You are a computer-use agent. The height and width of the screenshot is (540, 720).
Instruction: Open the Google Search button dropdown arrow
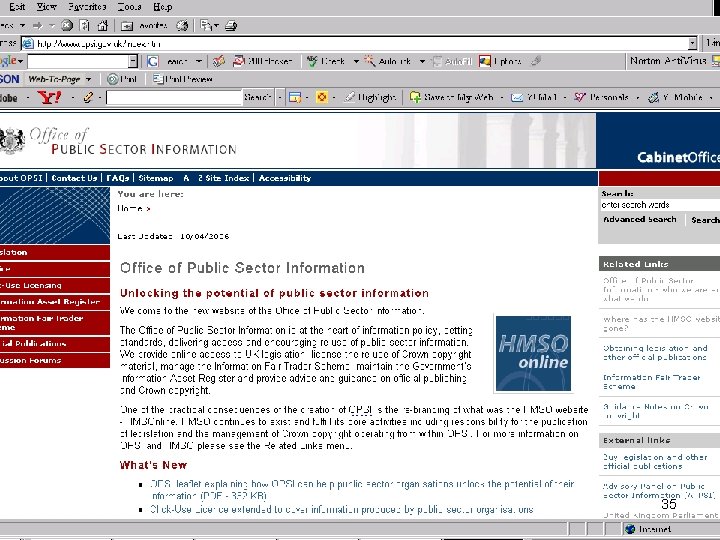(x=198, y=61)
